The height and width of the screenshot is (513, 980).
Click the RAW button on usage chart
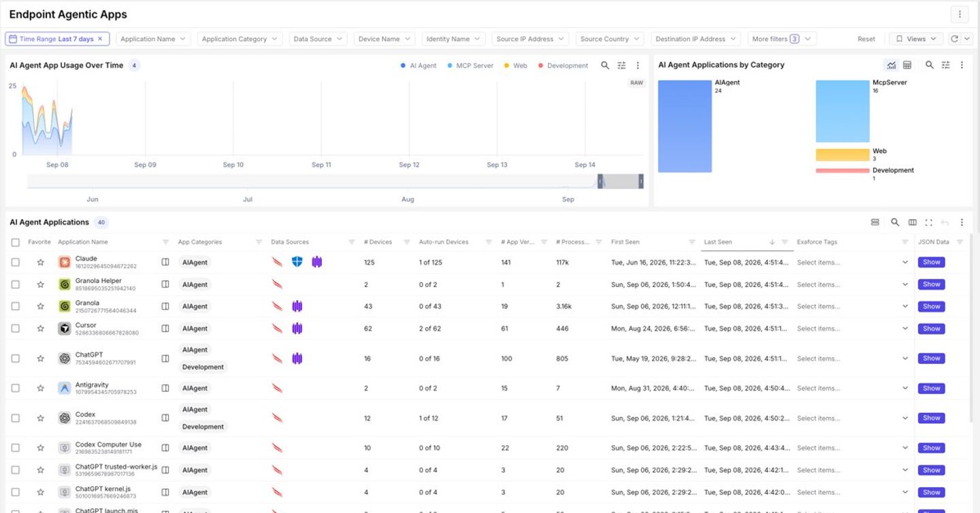point(636,83)
